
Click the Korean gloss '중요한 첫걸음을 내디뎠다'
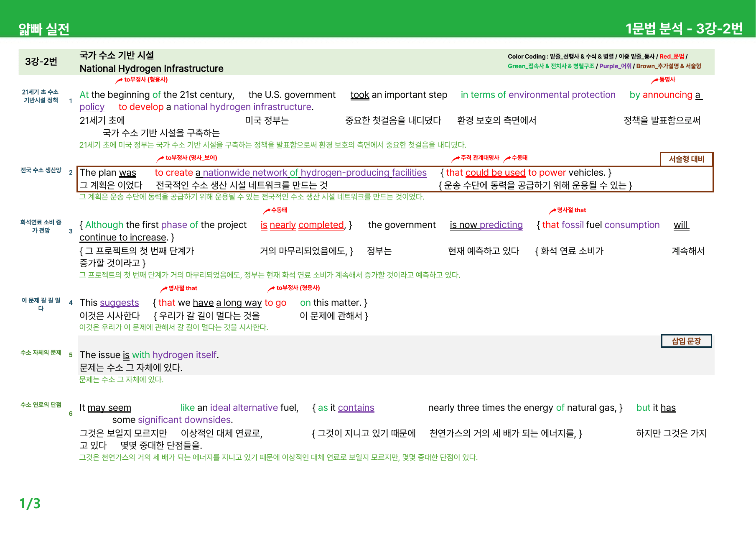pos(393,120)
